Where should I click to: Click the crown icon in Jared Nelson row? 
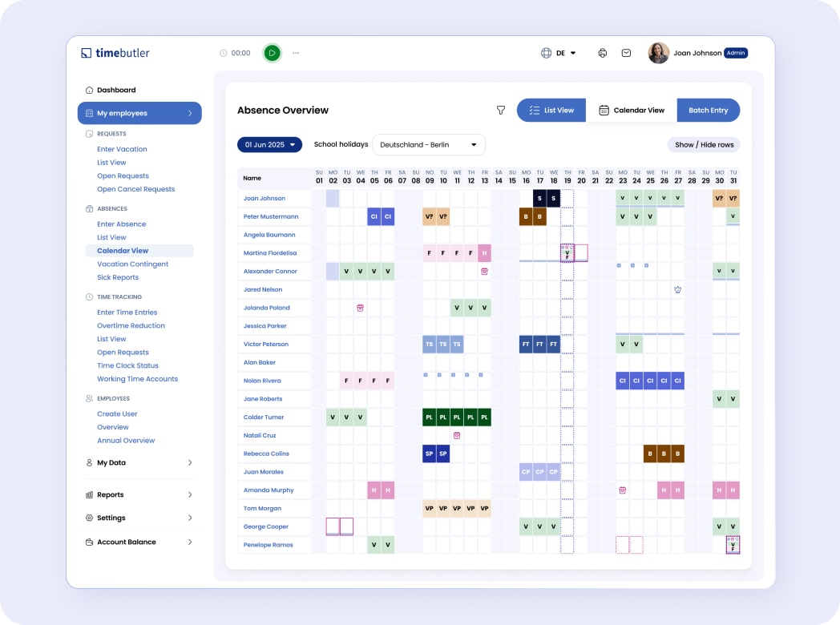[677, 289]
